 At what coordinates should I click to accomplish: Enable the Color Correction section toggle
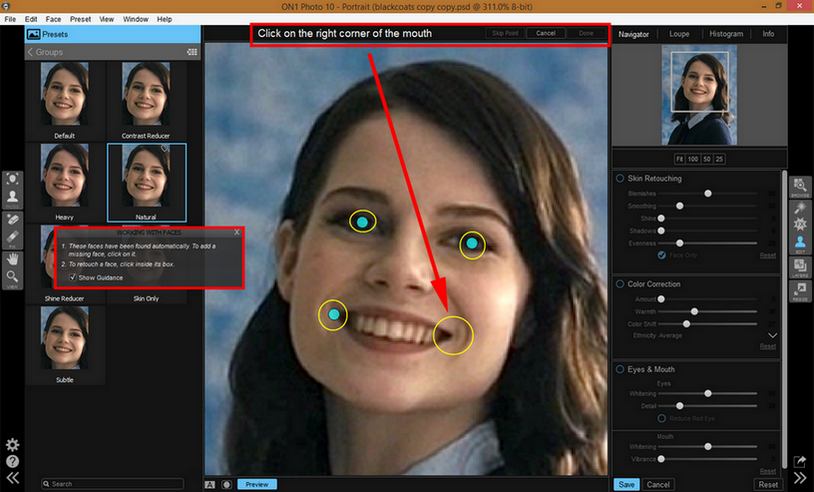(x=621, y=285)
